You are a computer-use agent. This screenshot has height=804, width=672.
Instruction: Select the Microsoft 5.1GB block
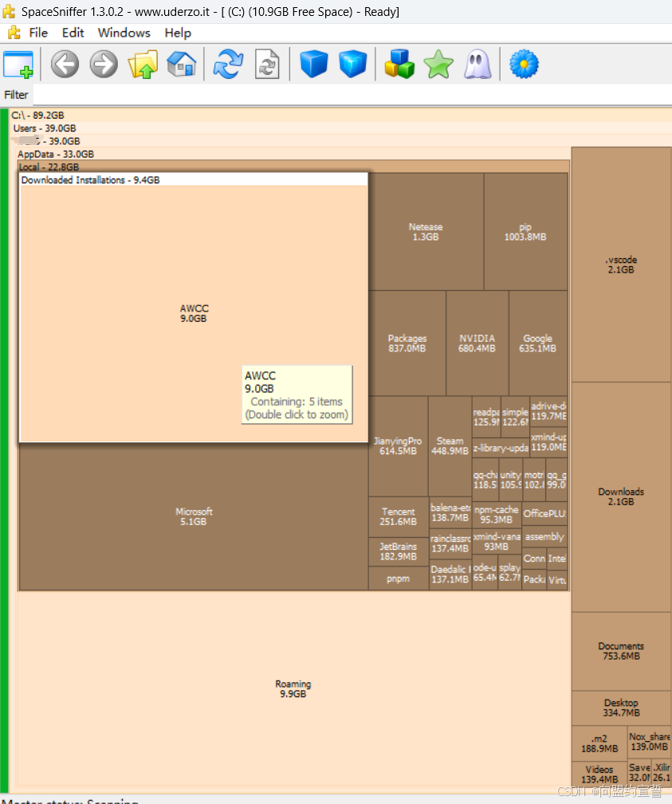(194, 516)
